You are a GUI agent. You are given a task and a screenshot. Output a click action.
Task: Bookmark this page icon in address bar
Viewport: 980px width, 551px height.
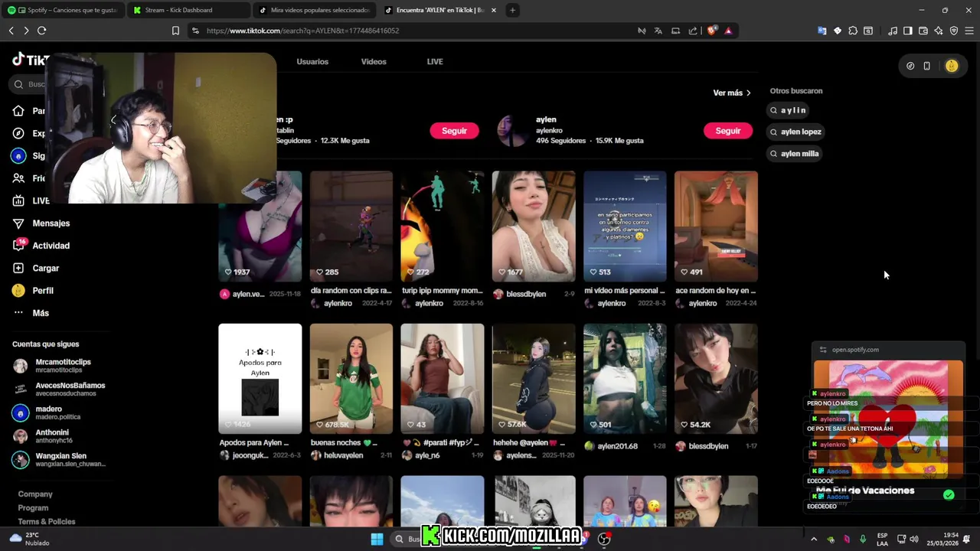[175, 31]
